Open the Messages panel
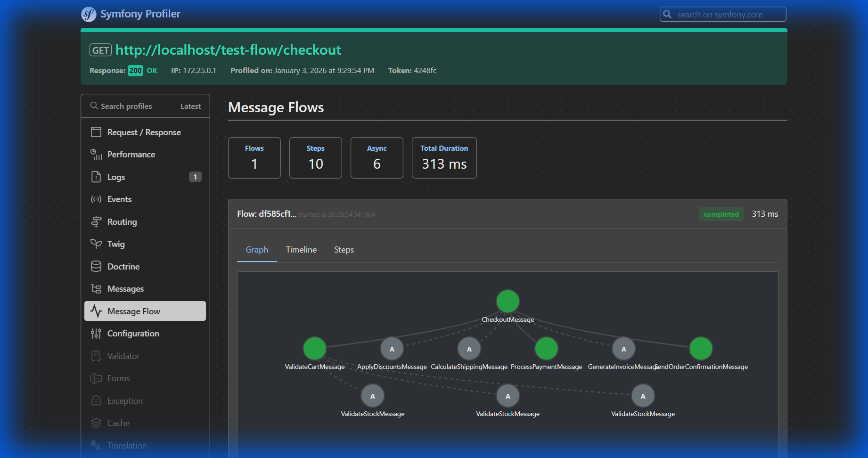This screenshot has width=868, height=458. (x=125, y=288)
